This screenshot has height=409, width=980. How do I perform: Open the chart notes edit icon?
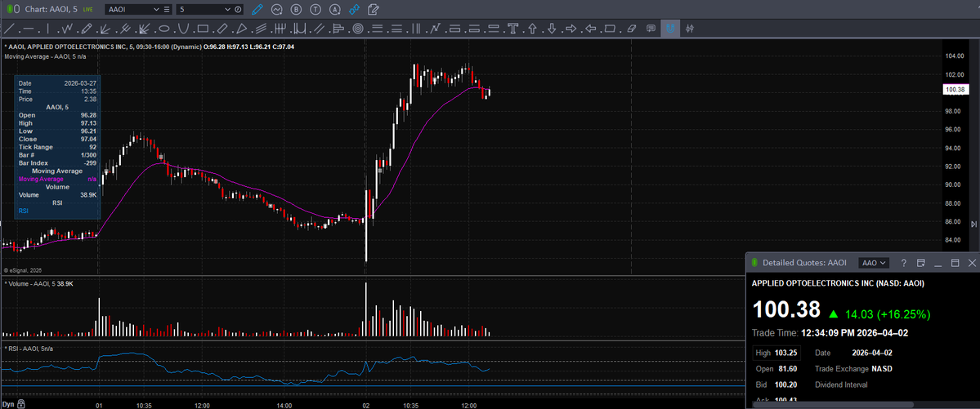tap(374, 9)
